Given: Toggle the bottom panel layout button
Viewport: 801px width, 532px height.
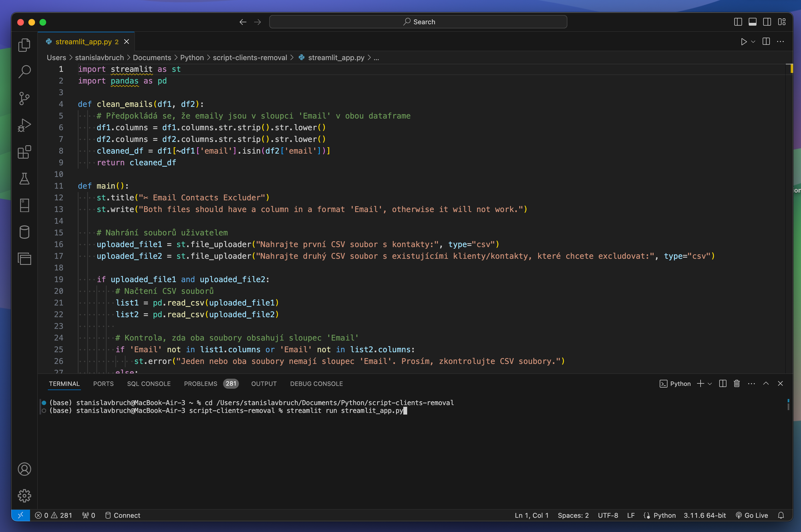Looking at the screenshot, I should click(x=753, y=22).
